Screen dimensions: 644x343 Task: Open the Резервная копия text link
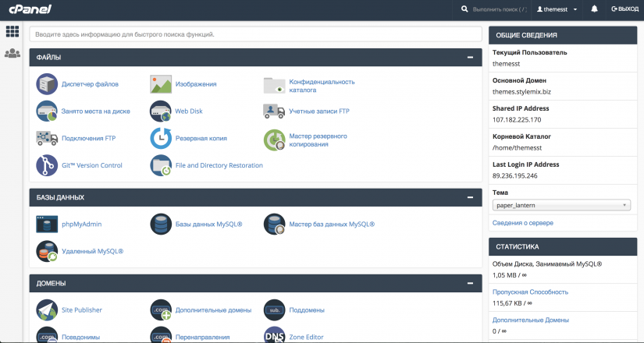(201, 138)
